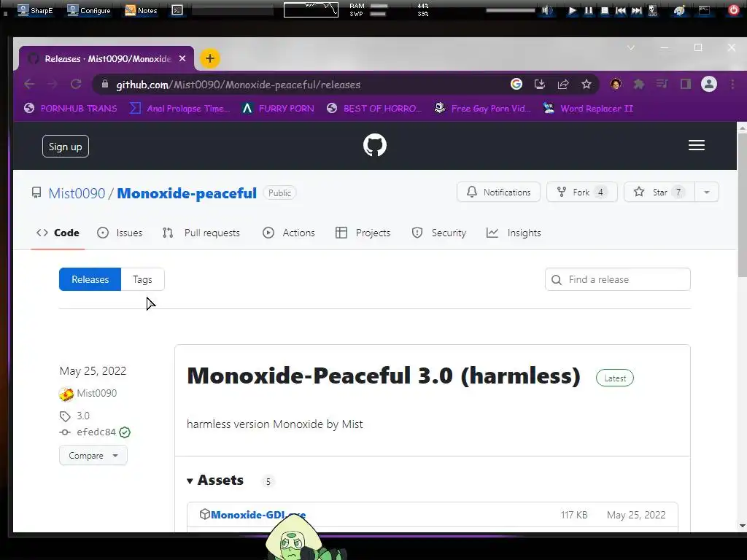
Task: Expand the Star list dropdown arrow
Action: point(706,192)
